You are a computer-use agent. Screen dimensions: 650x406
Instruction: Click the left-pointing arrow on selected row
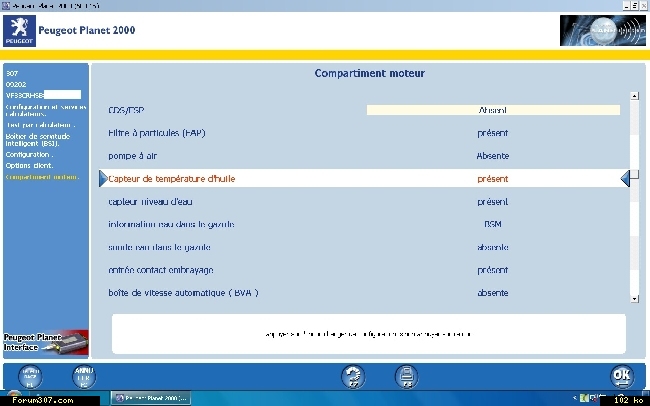(625, 179)
